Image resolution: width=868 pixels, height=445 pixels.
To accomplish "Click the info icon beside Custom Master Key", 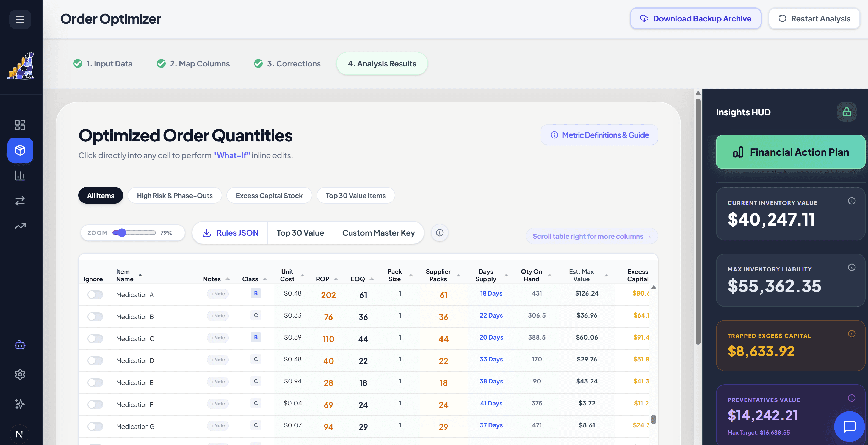I will tap(440, 233).
